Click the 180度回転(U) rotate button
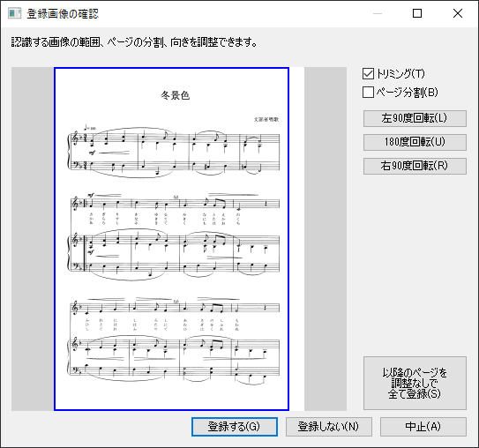 click(415, 142)
